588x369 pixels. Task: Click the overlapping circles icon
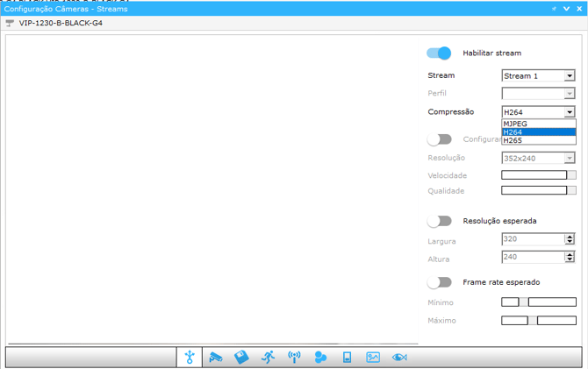pos(320,357)
